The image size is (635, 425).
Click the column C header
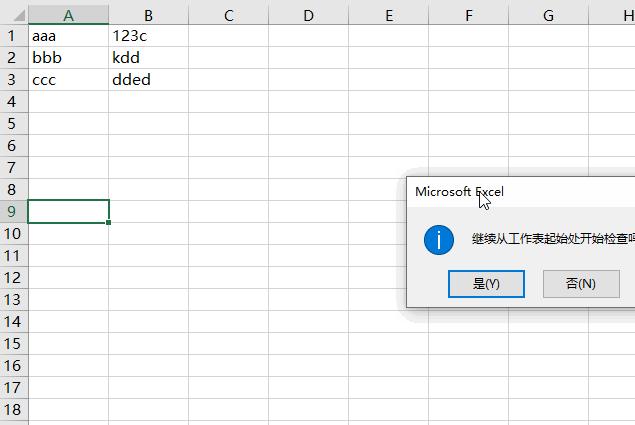click(228, 15)
